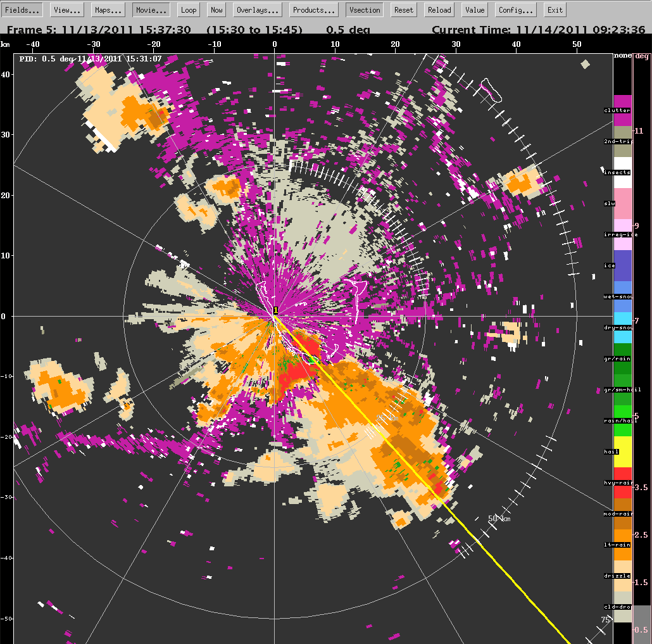Jump to current time with Now
The width and height of the screenshot is (652, 644).
click(x=216, y=9)
